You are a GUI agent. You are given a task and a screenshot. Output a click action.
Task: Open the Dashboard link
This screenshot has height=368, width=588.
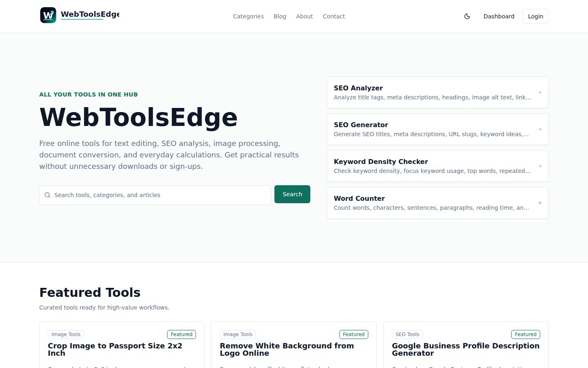(x=499, y=16)
